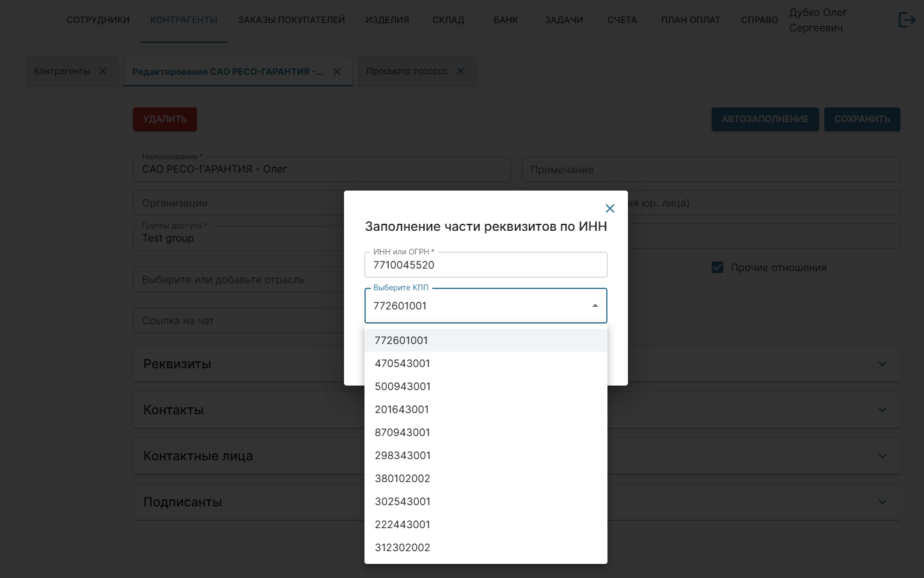Image resolution: width=924 pixels, height=578 pixels.
Task: Close the Контрагенты tab with its X icon
Action: (x=103, y=71)
